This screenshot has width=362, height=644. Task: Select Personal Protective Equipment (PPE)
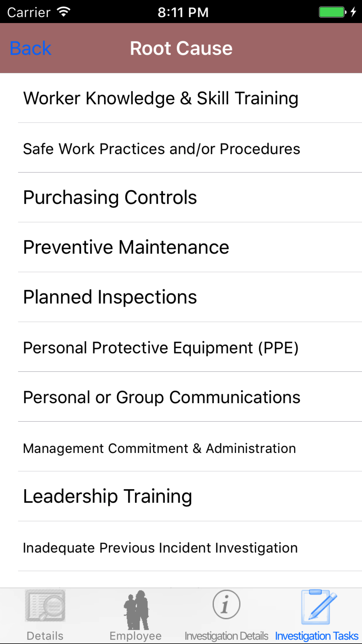(x=161, y=348)
